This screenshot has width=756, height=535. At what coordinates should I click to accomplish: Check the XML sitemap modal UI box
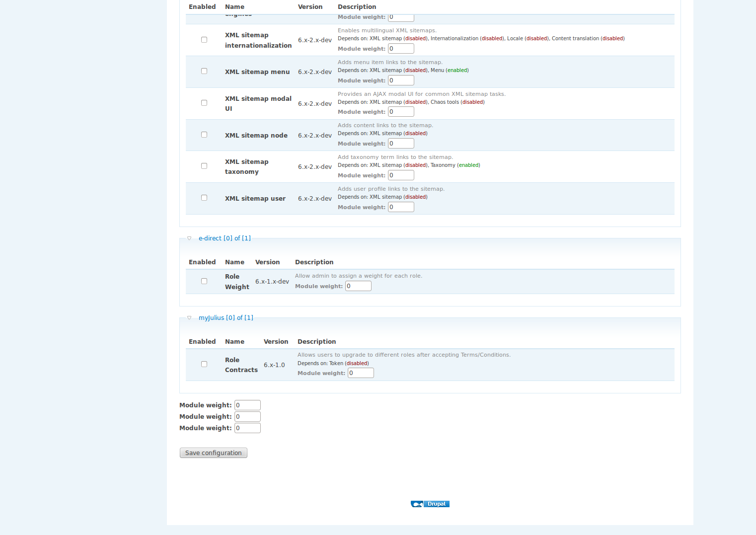click(204, 102)
